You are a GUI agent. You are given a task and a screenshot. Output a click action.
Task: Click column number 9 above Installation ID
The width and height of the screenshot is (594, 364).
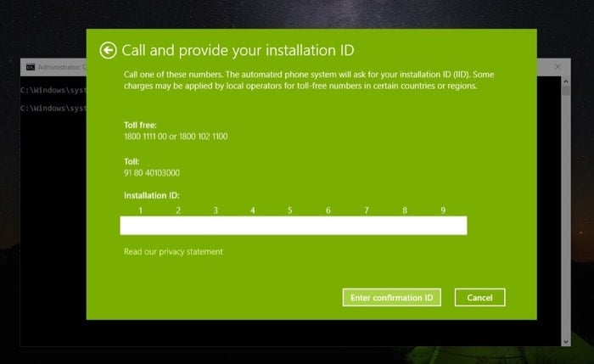coord(443,210)
